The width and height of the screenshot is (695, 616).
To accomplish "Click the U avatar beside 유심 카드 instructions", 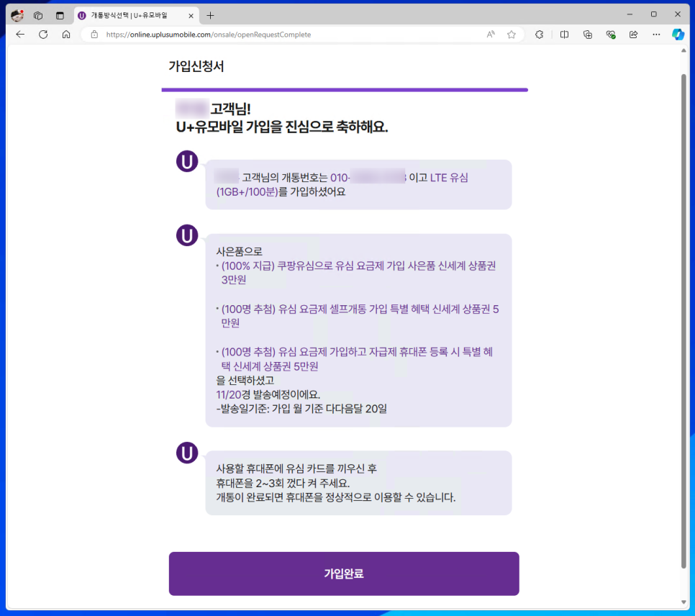I will click(x=187, y=453).
